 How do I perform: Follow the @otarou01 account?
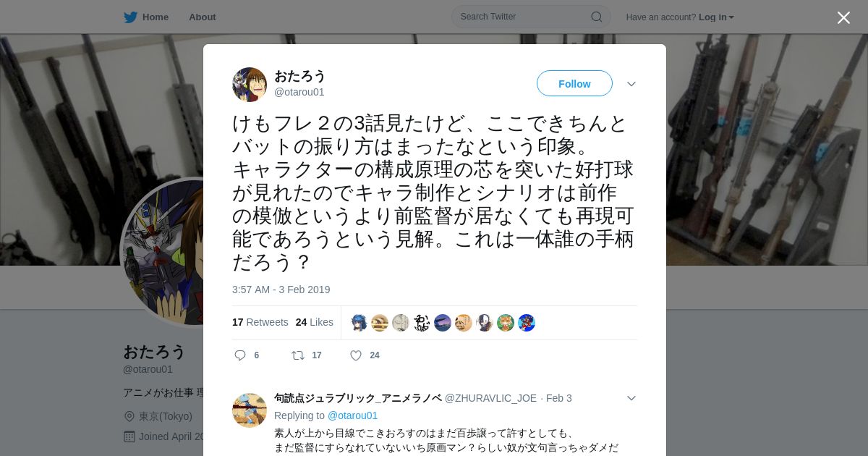pyautogui.click(x=574, y=84)
